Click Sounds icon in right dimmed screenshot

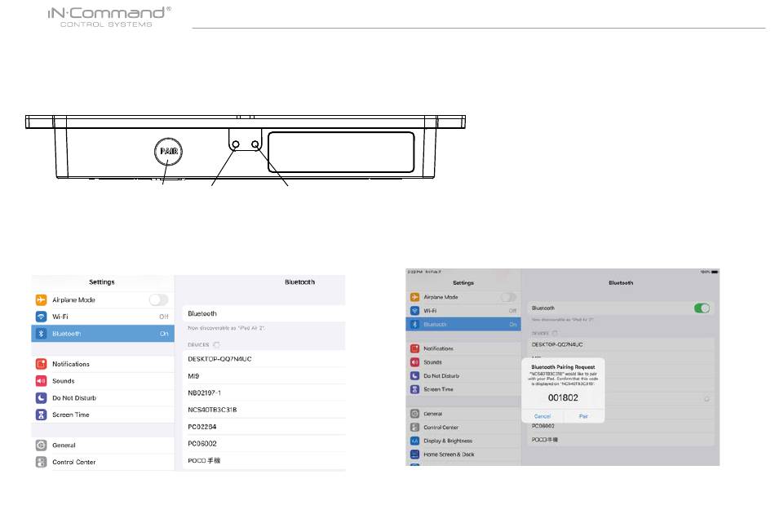click(414, 362)
